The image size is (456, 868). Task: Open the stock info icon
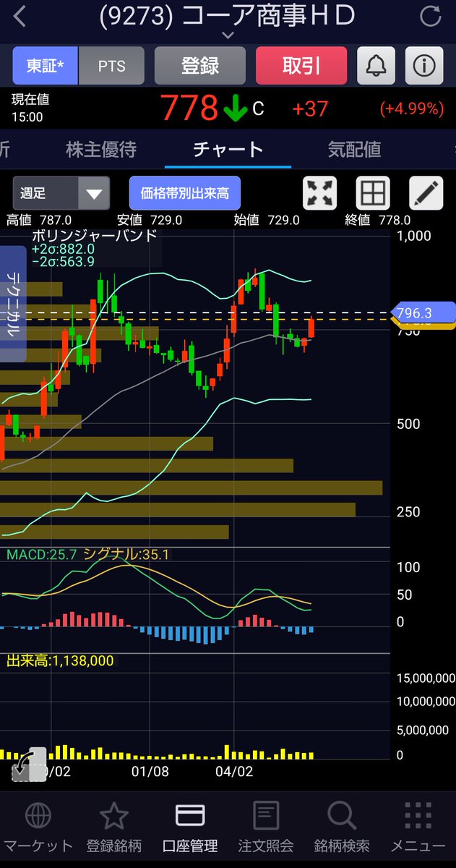pyautogui.click(x=424, y=66)
